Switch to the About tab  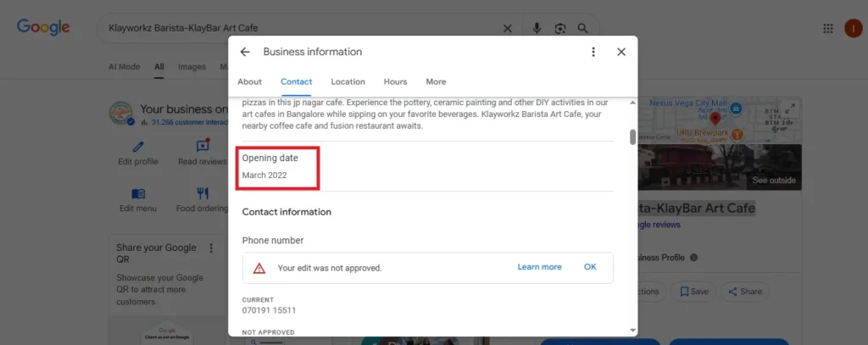click(x=250, y=81)
